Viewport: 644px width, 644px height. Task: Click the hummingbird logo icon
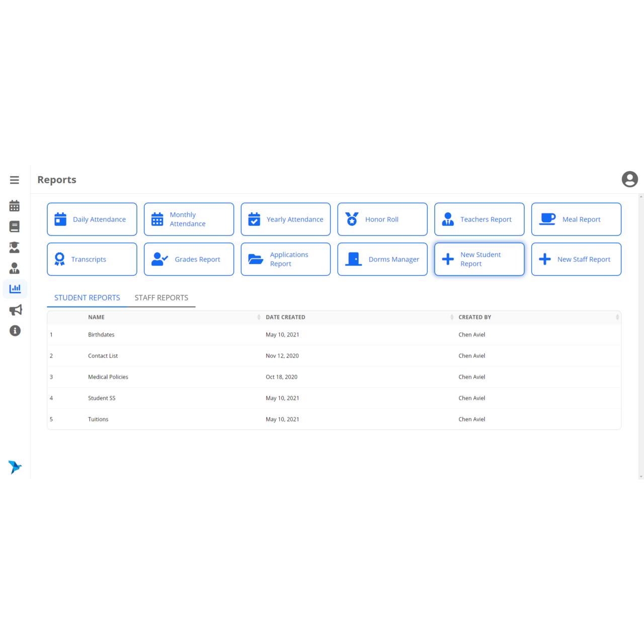(15, 467)
